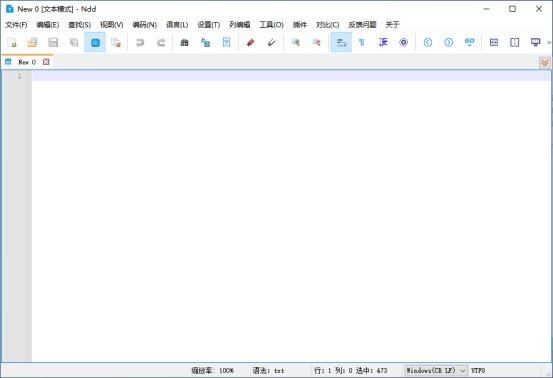Toggle the show-all-characters pilcrow icon
This screenshot has width=553, height=378.
click(x=362, y=43)
